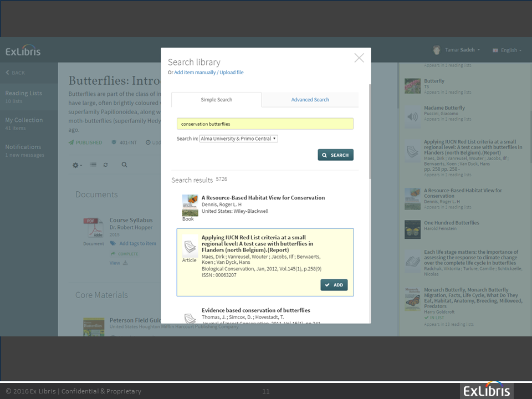Expand the 'Search in' scope dropdown

238,139
